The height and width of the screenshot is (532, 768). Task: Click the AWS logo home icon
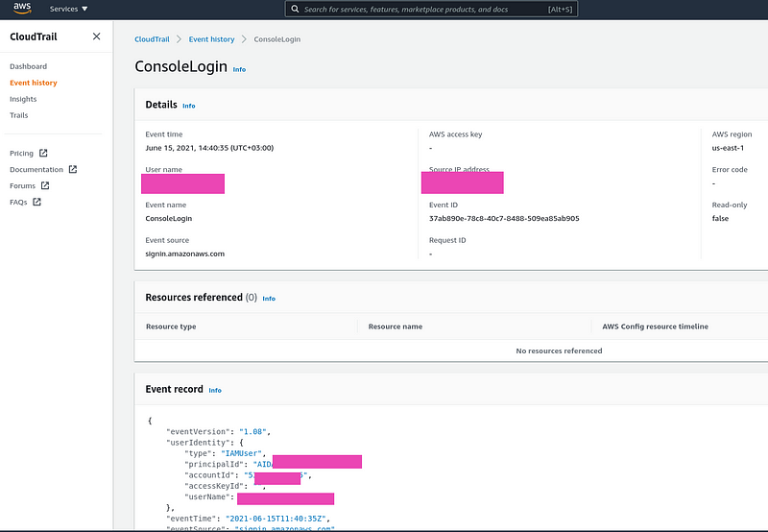coord(22,9)
